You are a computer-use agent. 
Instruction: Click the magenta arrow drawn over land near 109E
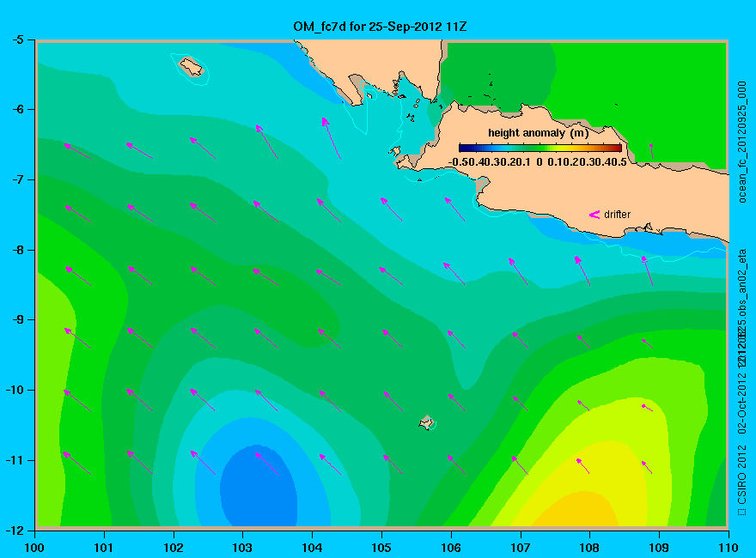[x=651, y=151]
